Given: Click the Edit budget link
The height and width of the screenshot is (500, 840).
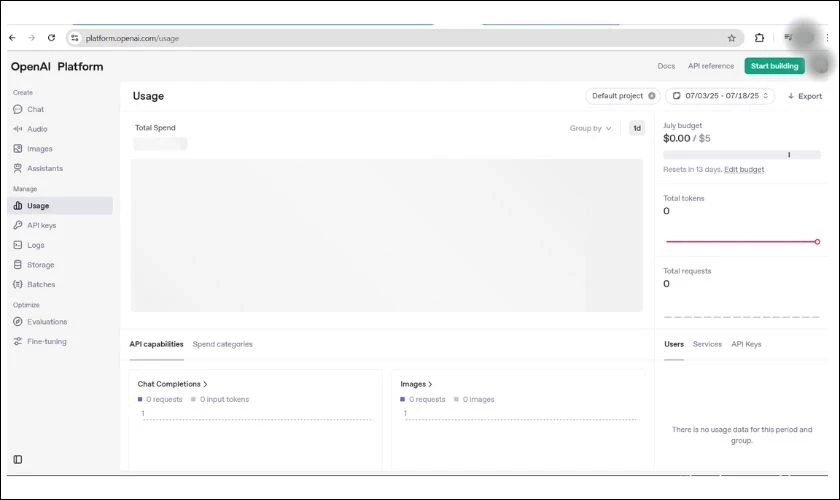Looking at the screenshot, I should pyautogui.click(x=744, y=169).
